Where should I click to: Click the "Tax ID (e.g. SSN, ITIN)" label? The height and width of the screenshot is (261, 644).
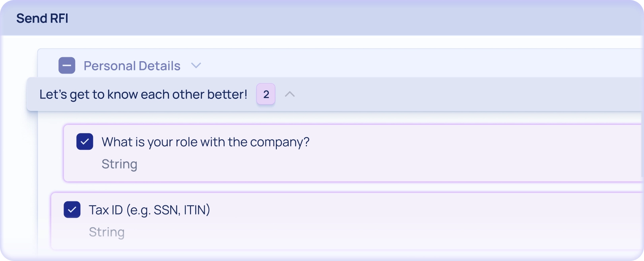(149, 210)
